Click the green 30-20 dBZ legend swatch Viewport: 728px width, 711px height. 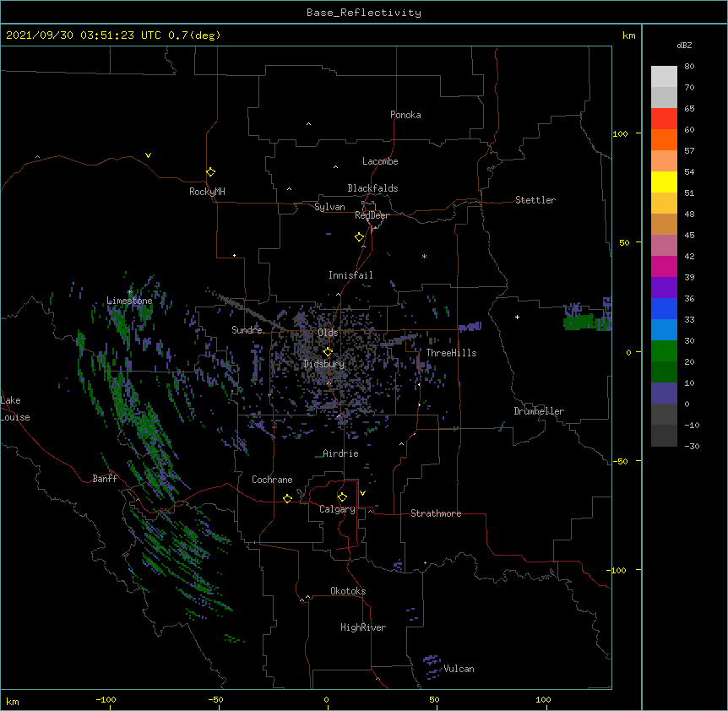pyautogui.click(x=664, y=351)
